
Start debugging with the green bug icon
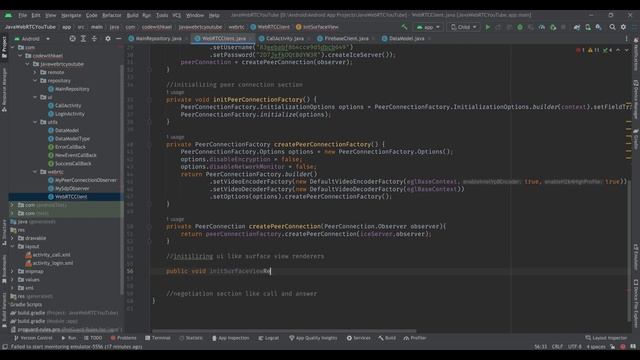tap(520, 27)
